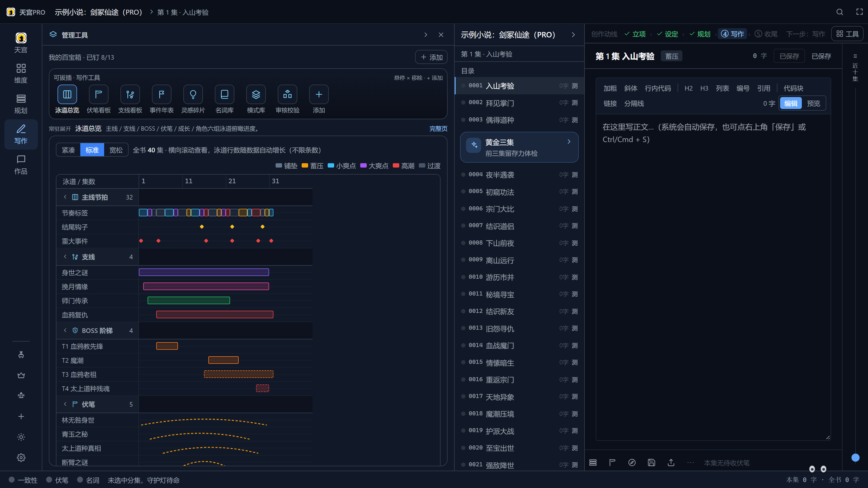Viewport: 868px width, 488px height.
Task: Open 作品 in the left sidebar
Action: (x=21, y=164)
